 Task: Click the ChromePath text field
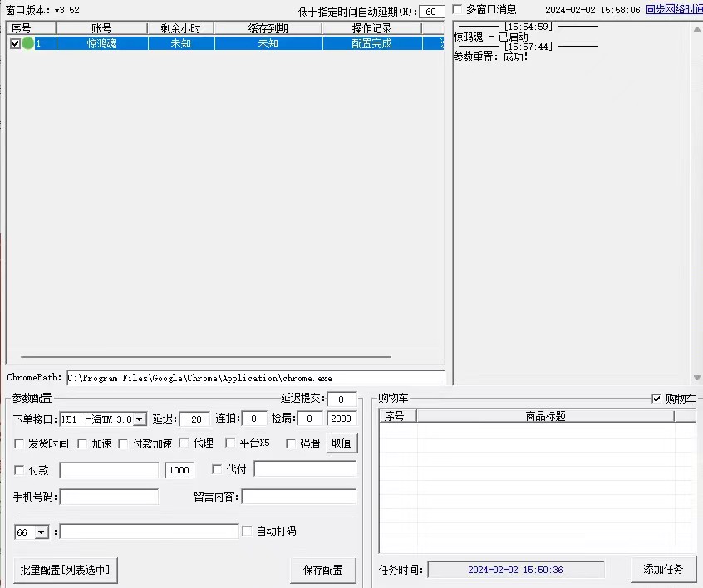coord(255,378)
